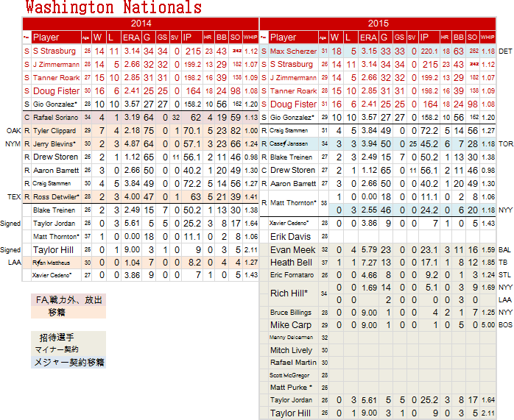Screen dimensions: 514x420
Task: Select Rafael Soriano row name
Action: point(56,118)
